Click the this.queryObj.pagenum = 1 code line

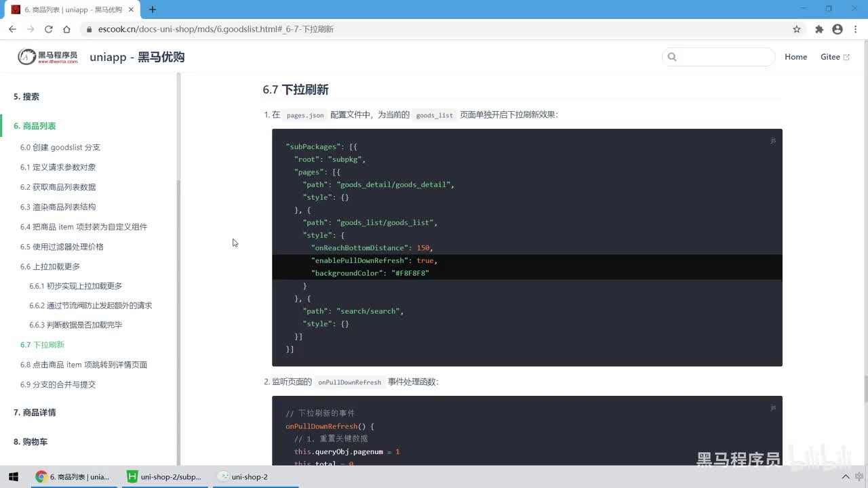[x=347, y=451]
